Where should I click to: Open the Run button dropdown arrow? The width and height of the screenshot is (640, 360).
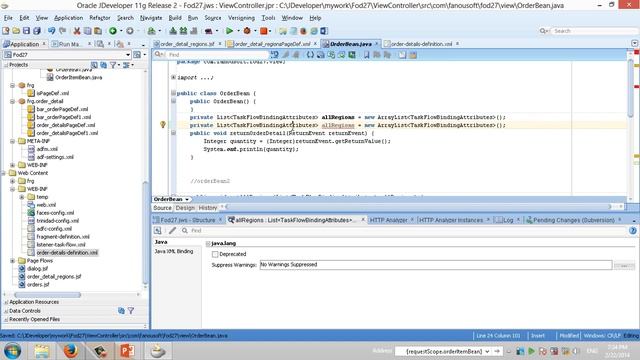(x=238, y=31)
